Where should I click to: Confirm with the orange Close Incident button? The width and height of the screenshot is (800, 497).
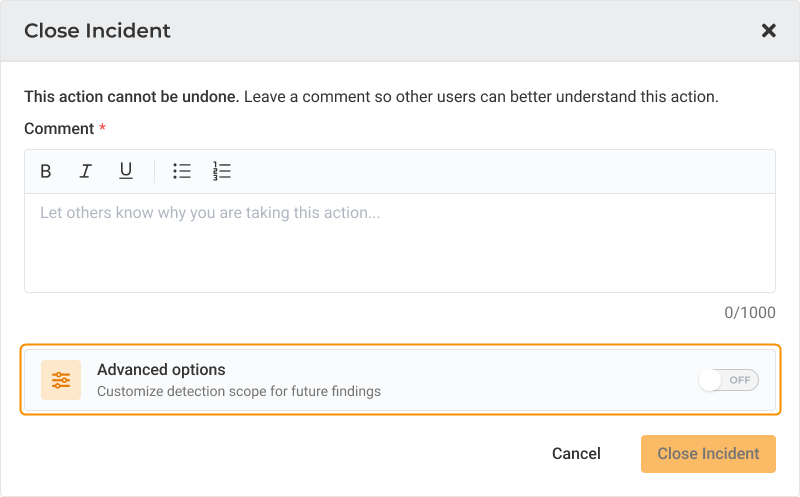point(708,454)
